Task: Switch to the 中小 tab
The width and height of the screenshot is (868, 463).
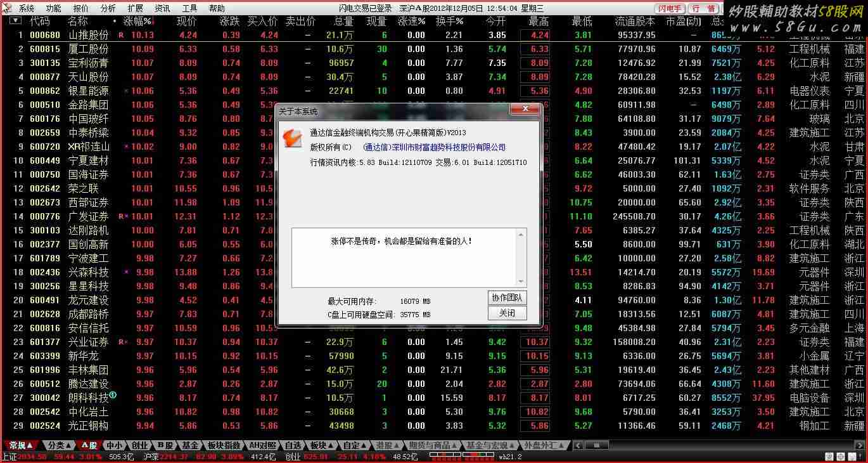Action: click(114, 445)
